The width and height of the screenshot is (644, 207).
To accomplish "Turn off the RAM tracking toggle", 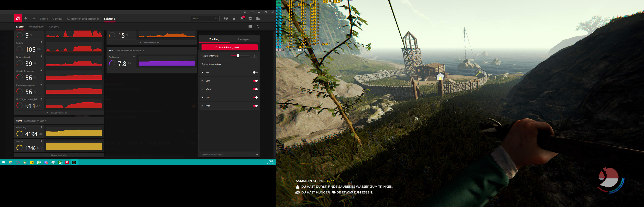I will pos(255,106).
